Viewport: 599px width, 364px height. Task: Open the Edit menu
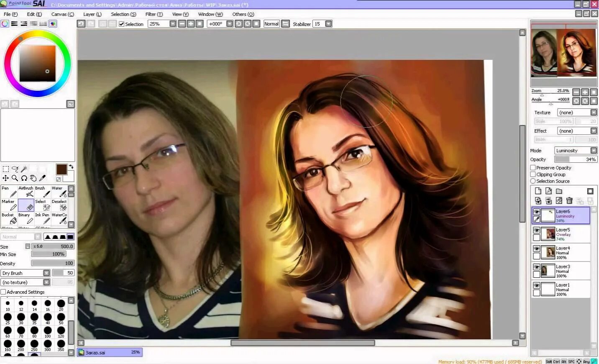coord(34,14)
